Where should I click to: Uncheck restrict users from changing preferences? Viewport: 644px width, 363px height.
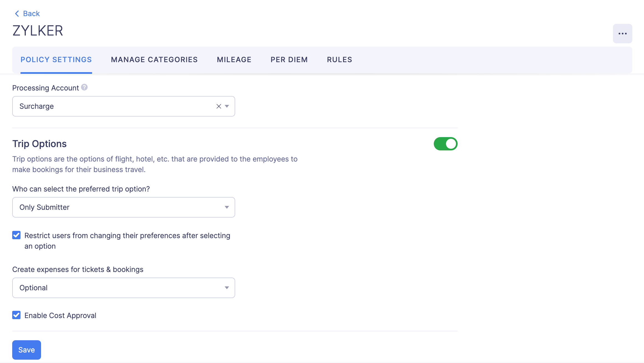[16, 235]
